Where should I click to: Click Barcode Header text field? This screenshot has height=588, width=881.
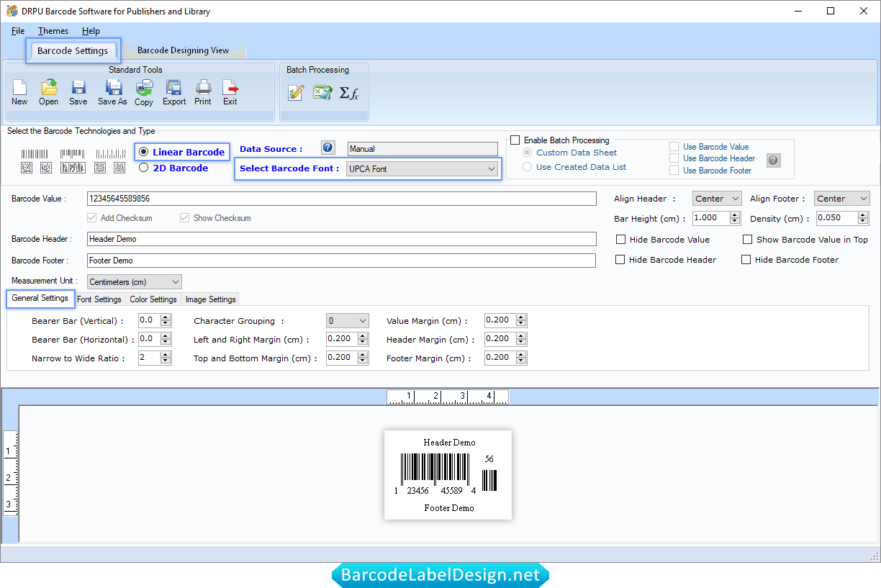pyautogui.click(x=342, y=239)
